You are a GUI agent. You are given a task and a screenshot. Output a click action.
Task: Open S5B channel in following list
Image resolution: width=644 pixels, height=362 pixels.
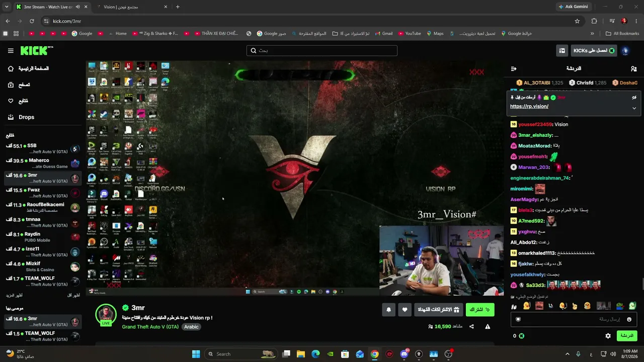tap(43, 149)
